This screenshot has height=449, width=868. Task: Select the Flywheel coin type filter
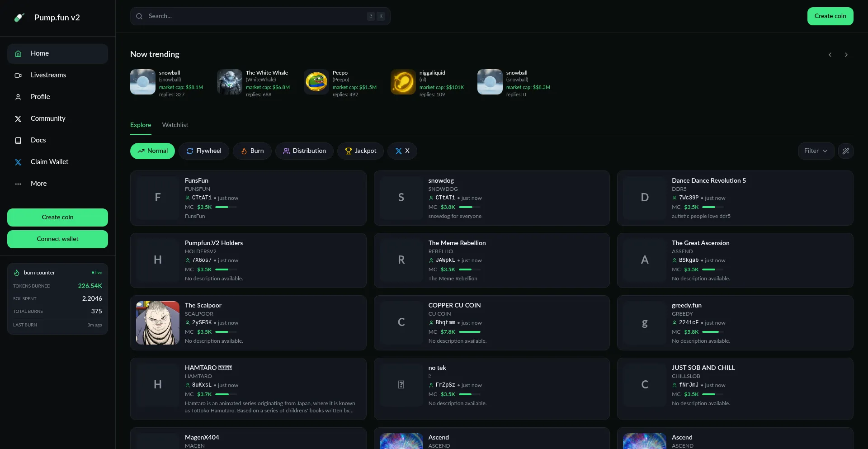pyautogui.click(x=203, y=151)
